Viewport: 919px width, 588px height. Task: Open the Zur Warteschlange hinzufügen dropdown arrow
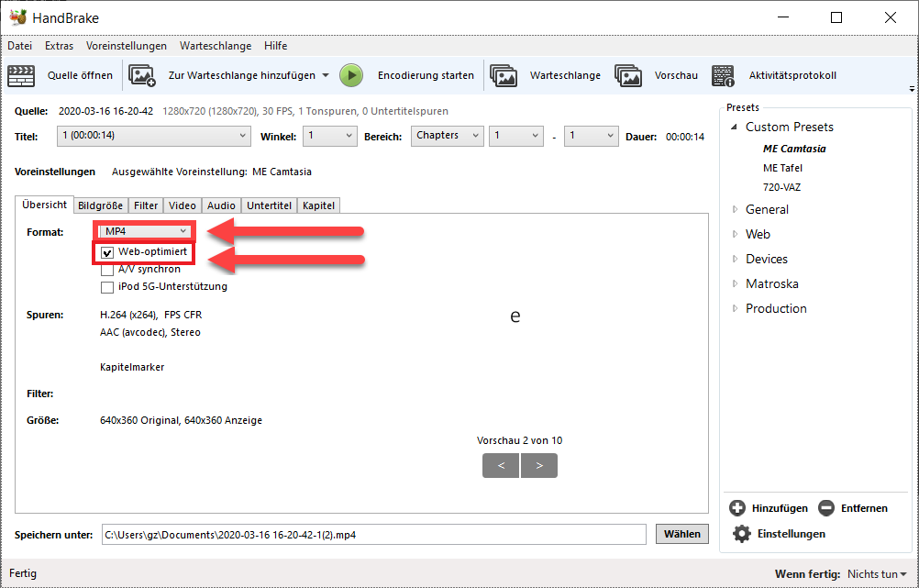tap(326, 75)
